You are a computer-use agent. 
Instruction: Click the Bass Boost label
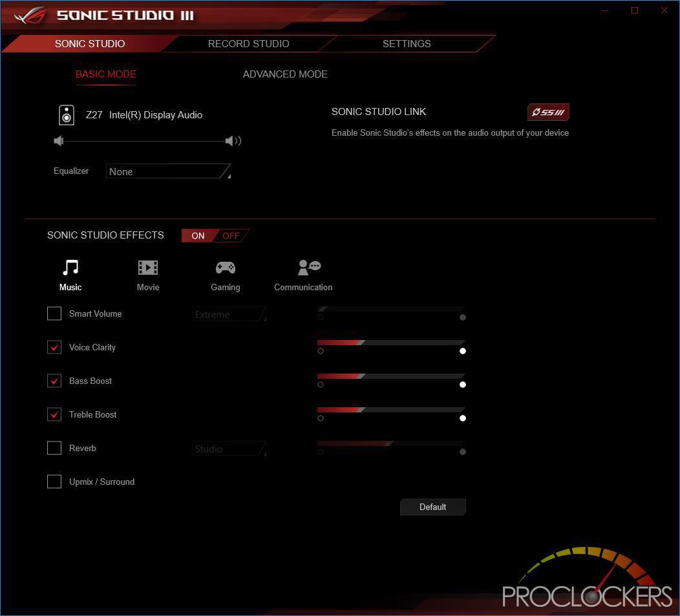[90, 381]
